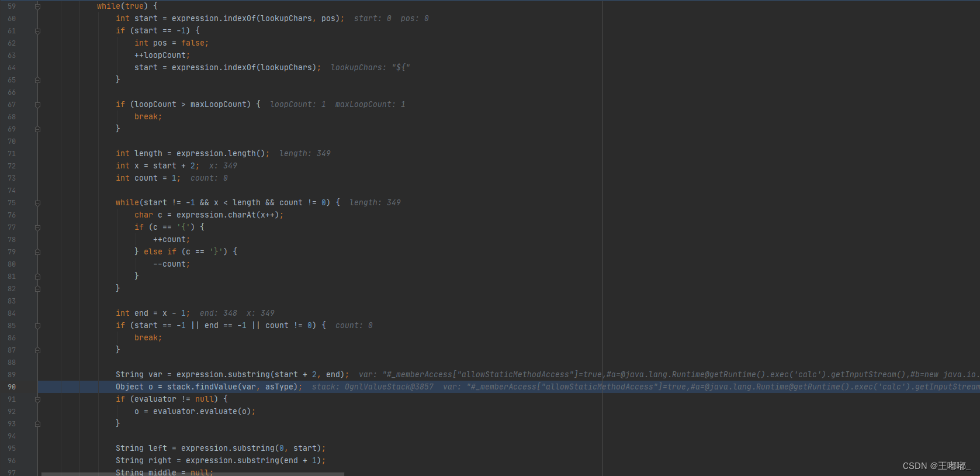Click fold end marker on line 81
980x476 pixels.
tap(37, 277)
